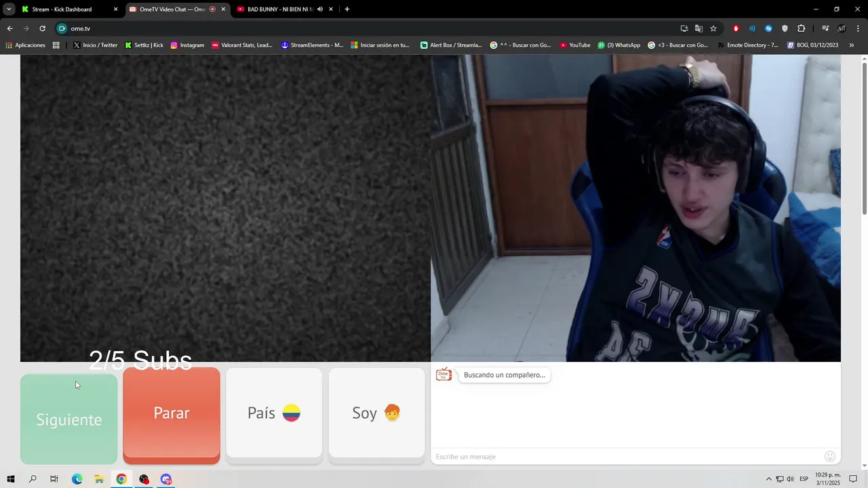
Task: Open the Instagram bookmark
Action: pyautogui.click(x=187, y=45)
